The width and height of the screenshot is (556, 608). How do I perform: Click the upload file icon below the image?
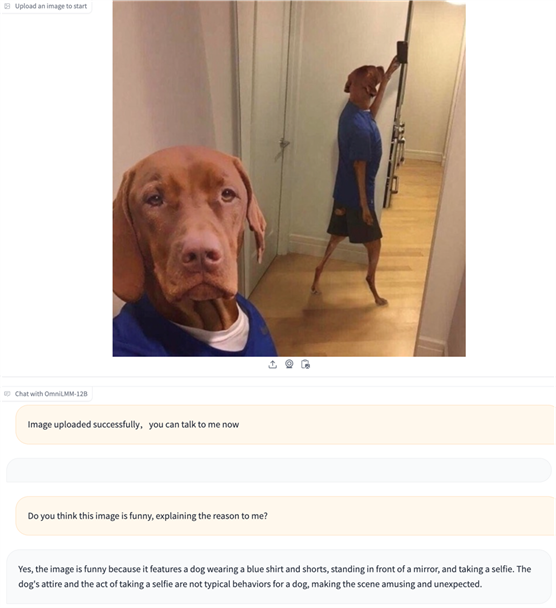pyautogui.click(x=273, y=364)
